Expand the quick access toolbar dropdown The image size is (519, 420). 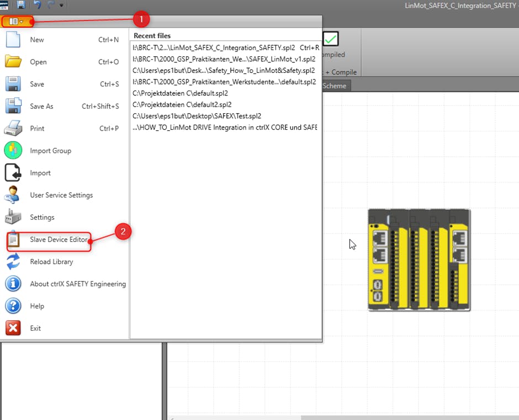click(x=61, y=6)
